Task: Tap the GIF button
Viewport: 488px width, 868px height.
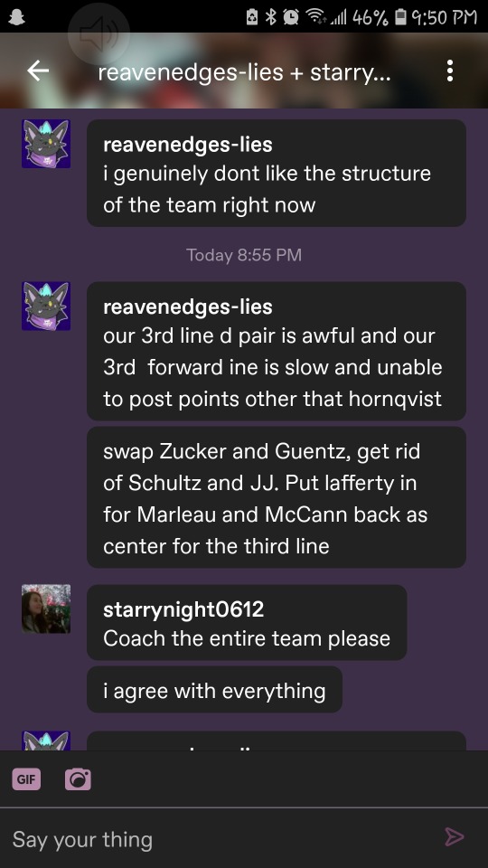Action: click(x=26, y=779)
